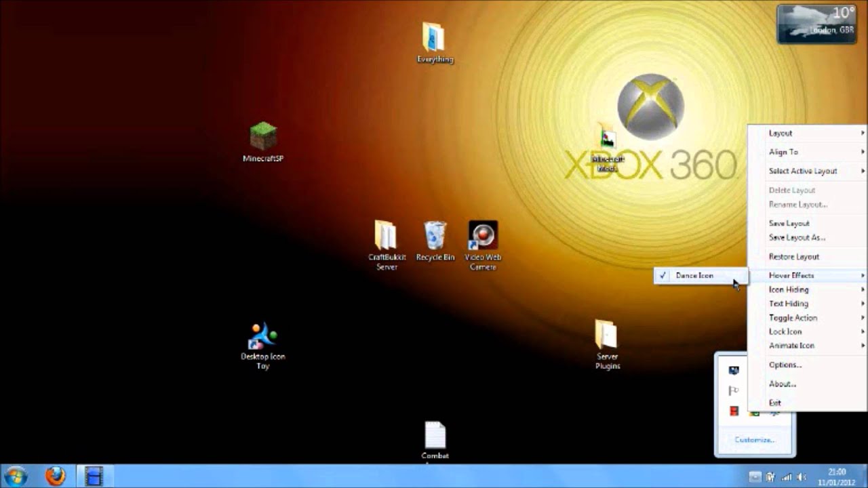Screen dimensions: 868x488
Task: Toggle the hidden tray icons arrow
Action: [x=755, y=476]
